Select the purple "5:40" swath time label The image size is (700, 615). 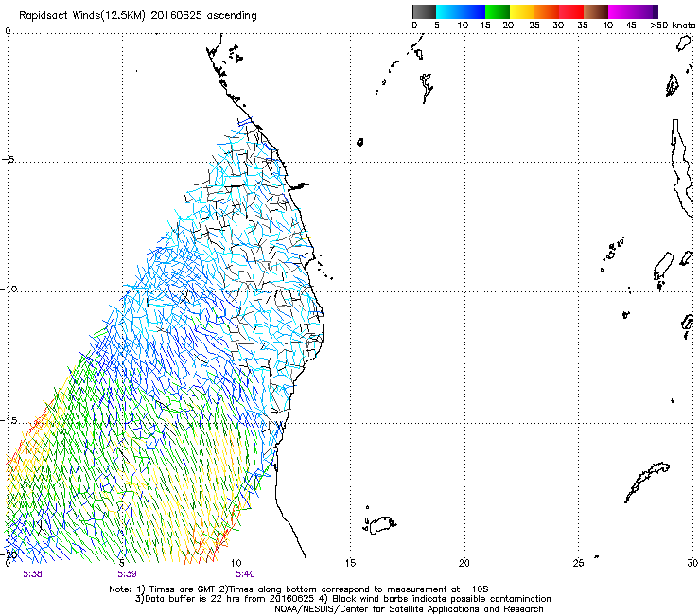(x=246, y=574)
